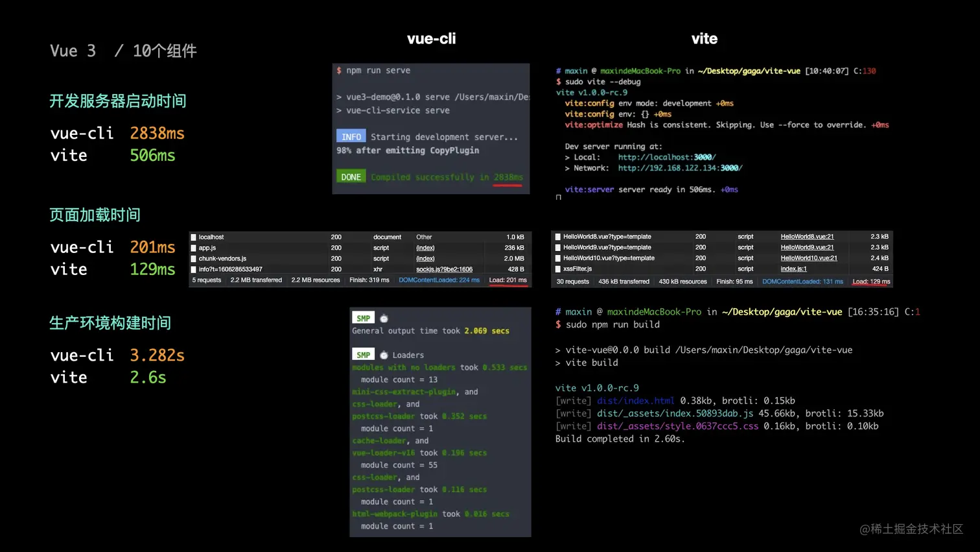Click dist/_assets/style.0637ccc5.css in build output

(677, 426)
